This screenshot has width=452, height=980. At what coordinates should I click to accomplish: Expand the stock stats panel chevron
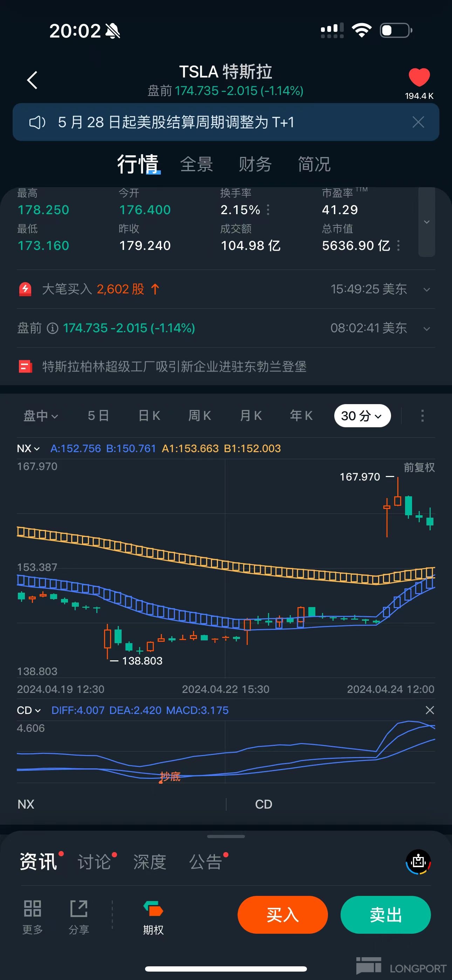[x=426, y=222]
